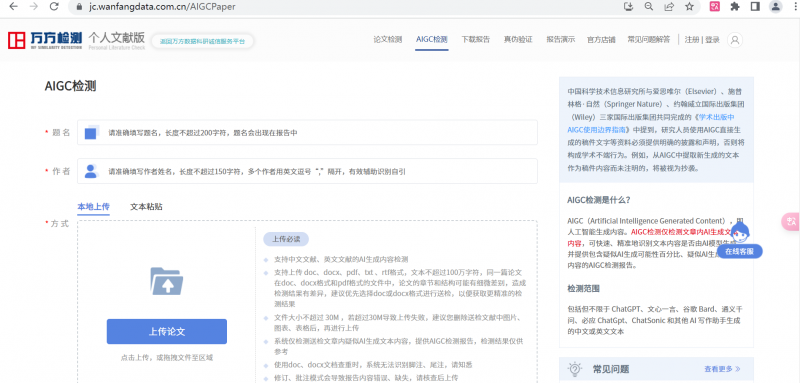Open the zoom magnifier icon in address bar
The image size is (800, 383).
click(649, 7)
